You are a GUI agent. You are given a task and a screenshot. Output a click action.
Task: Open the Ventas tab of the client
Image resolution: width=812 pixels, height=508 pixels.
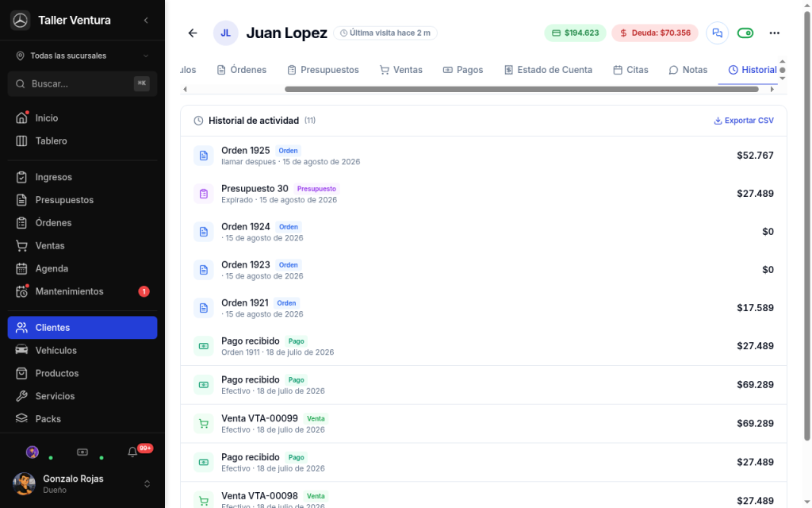401,70
